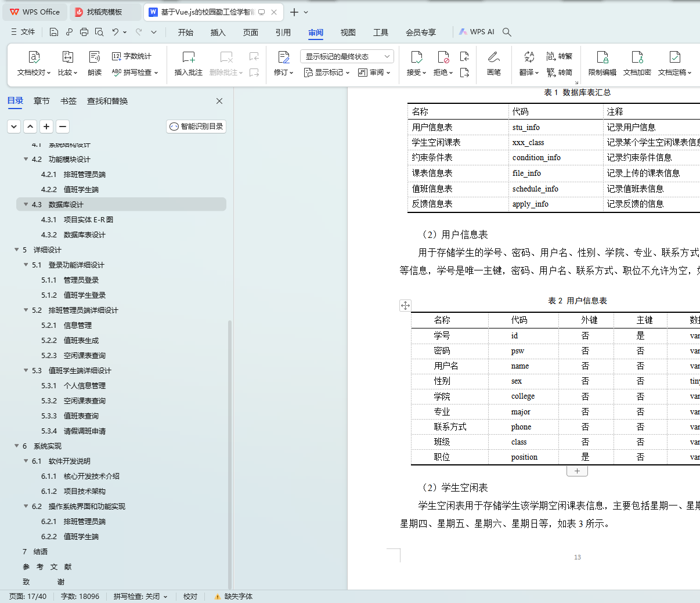Switch to the 章节 navigation tab
The width and height of the screenshot is (700, 603).
coord(42,101)
